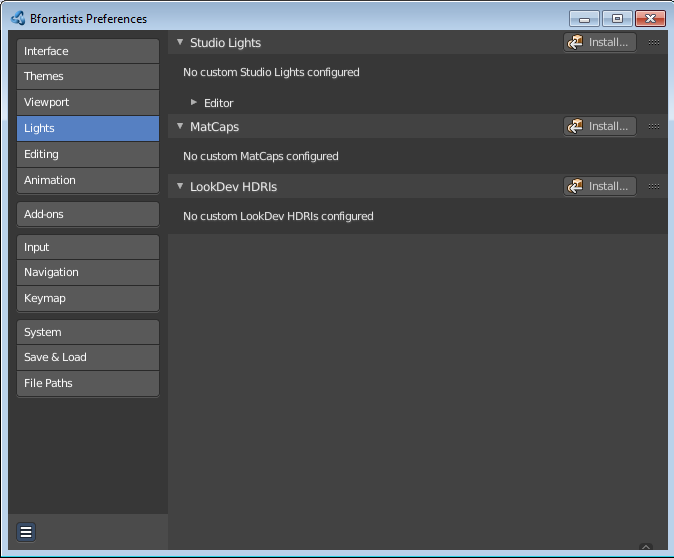This screenshot has height=558, width=674.
Task: Click 'No custom MatCaps configured' text
Action: coord(261,156)
